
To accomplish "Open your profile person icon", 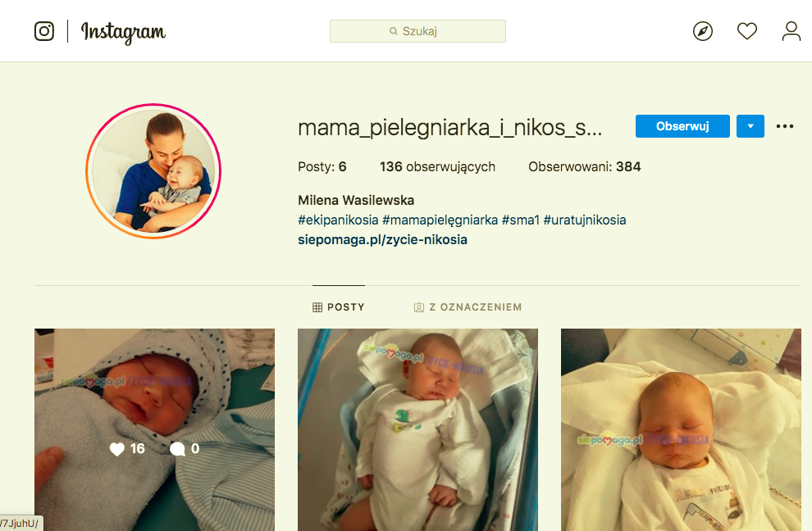I will 791,31.
